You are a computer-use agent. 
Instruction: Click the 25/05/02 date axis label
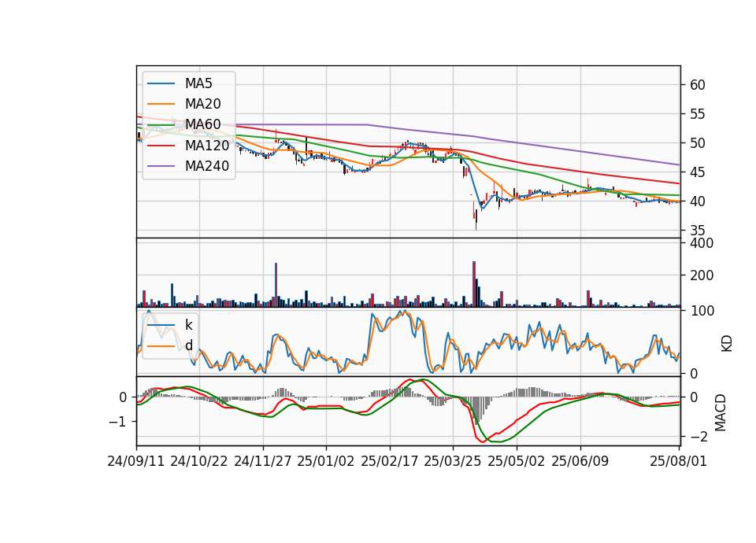pyautogui.click(x=517, y=461)
